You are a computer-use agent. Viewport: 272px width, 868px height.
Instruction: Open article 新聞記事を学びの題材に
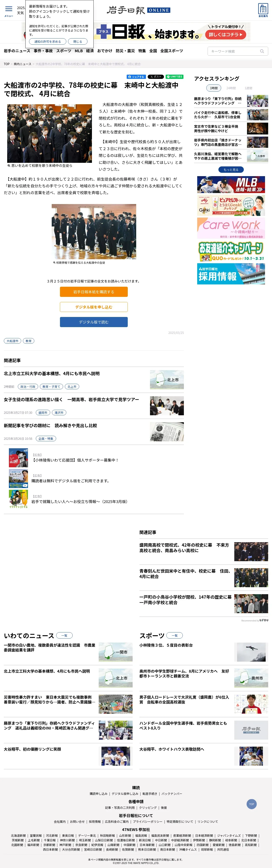tap(50, 426)
